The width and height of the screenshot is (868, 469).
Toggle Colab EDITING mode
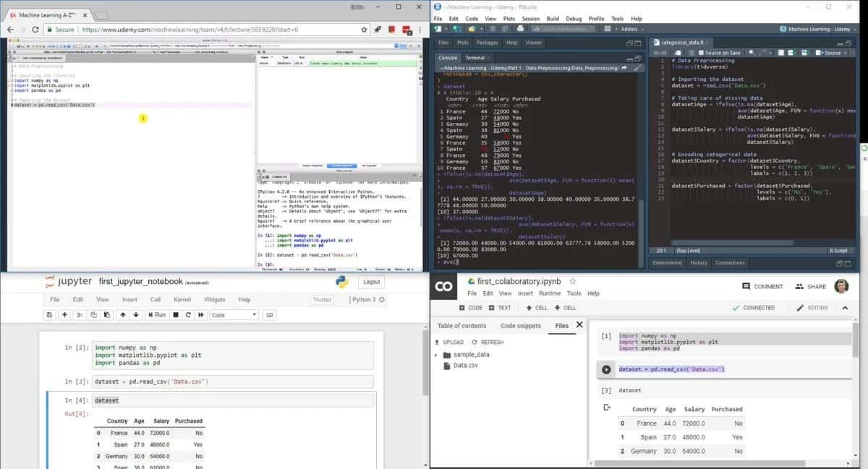pyautogui.click(x=812, y=308)
